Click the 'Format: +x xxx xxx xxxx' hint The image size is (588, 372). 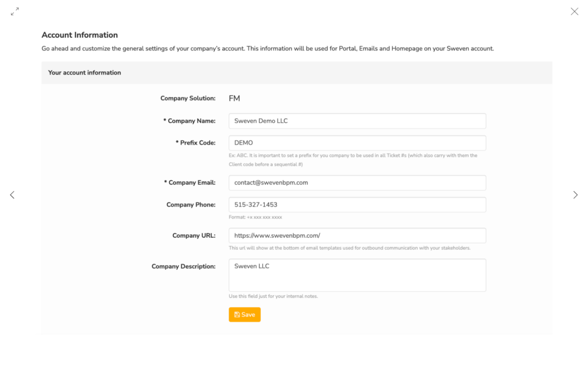[256, 217]
